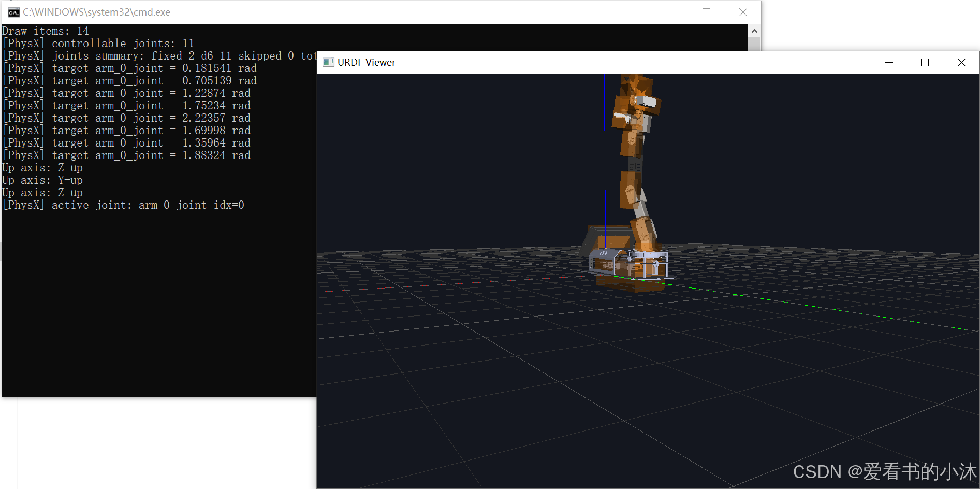This screenshot has height=489, width=980.
Task: Click the line with target 1.88324 rad
Action: pos(126,155)
